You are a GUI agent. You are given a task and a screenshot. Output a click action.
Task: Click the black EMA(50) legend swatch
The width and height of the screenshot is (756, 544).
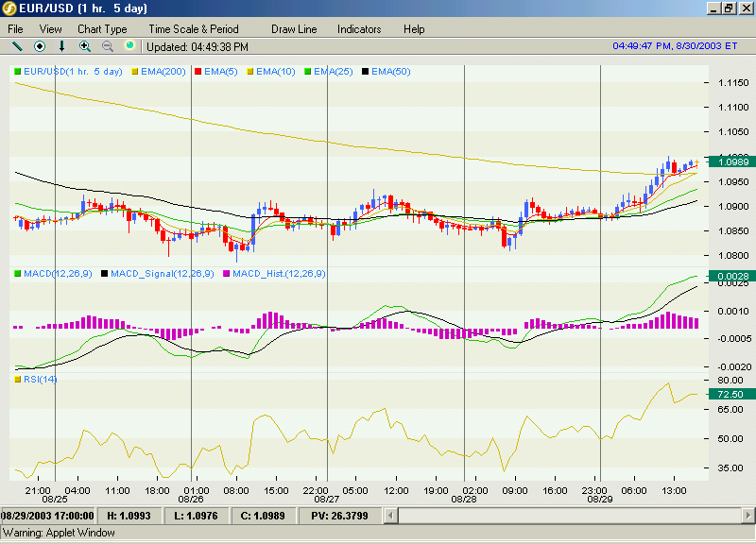365,72
